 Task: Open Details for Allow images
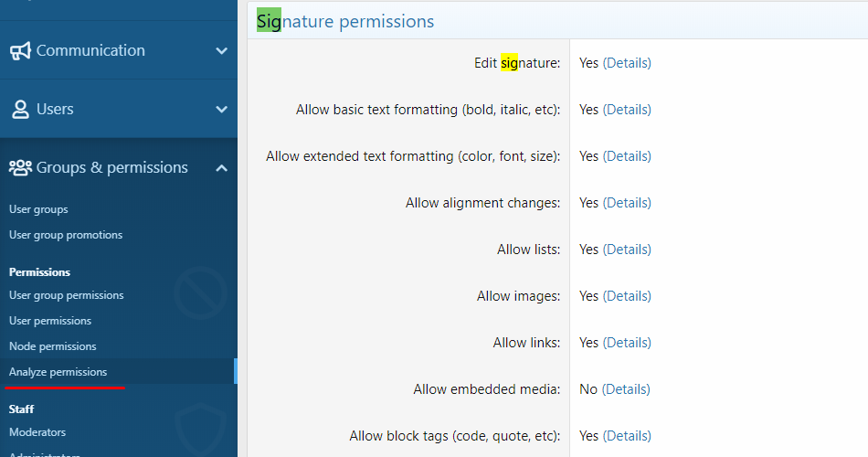tap(627, 296)
